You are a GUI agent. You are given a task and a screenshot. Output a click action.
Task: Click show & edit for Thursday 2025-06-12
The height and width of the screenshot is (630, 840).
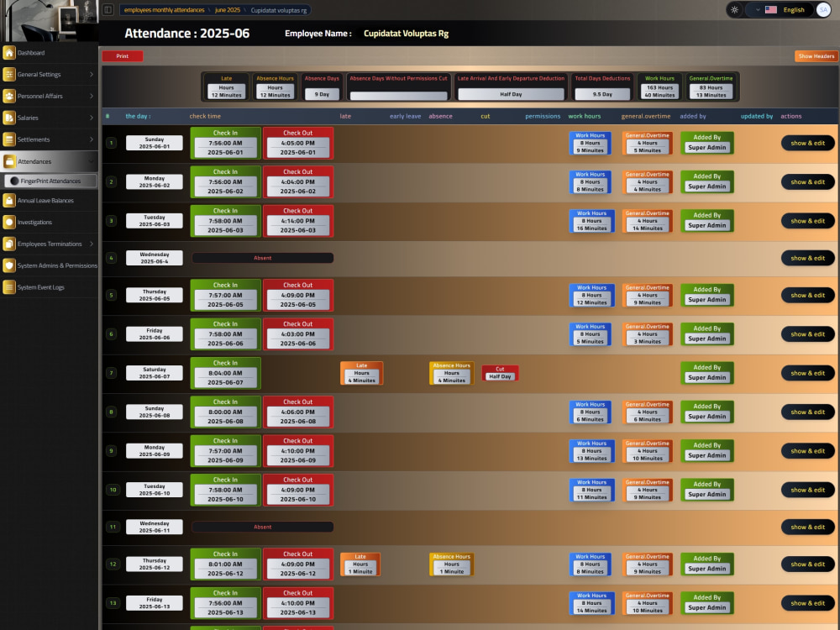coord(808,564)
